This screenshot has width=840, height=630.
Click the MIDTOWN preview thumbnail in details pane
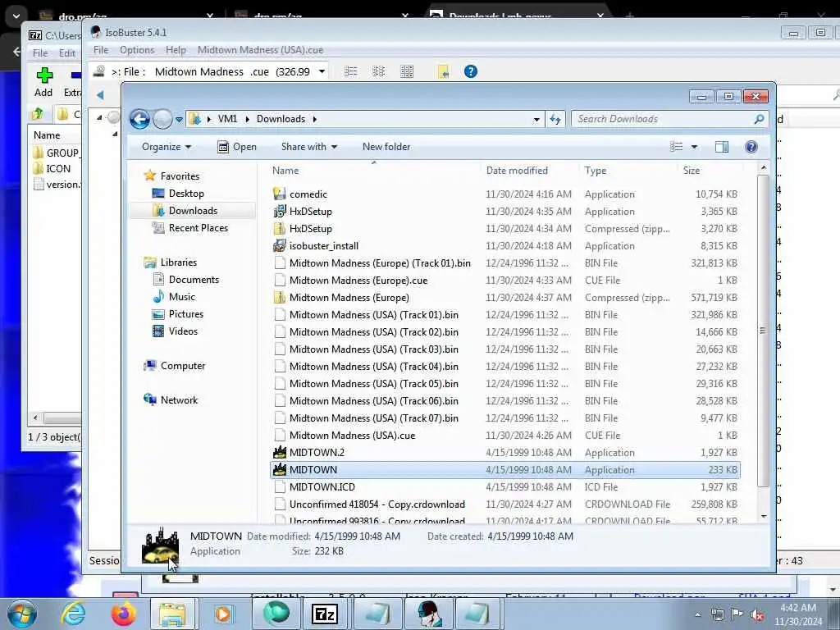tap(160, 546)
